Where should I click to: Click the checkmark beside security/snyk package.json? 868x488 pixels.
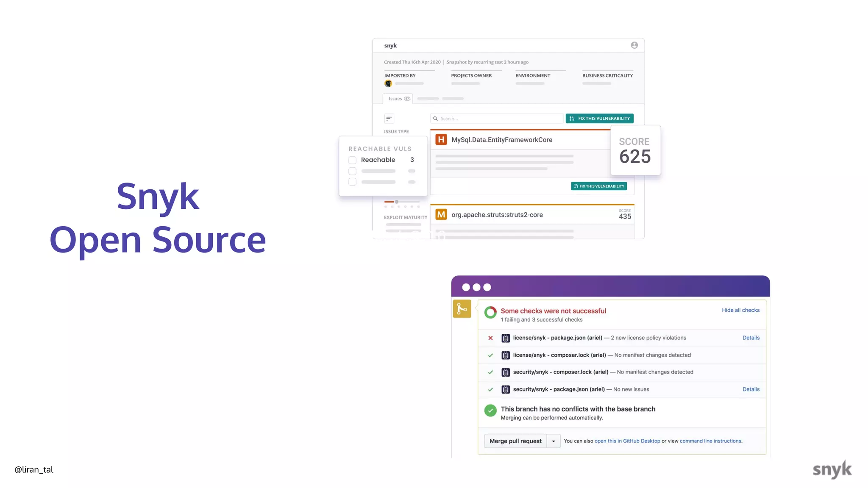tap(490, 390)
